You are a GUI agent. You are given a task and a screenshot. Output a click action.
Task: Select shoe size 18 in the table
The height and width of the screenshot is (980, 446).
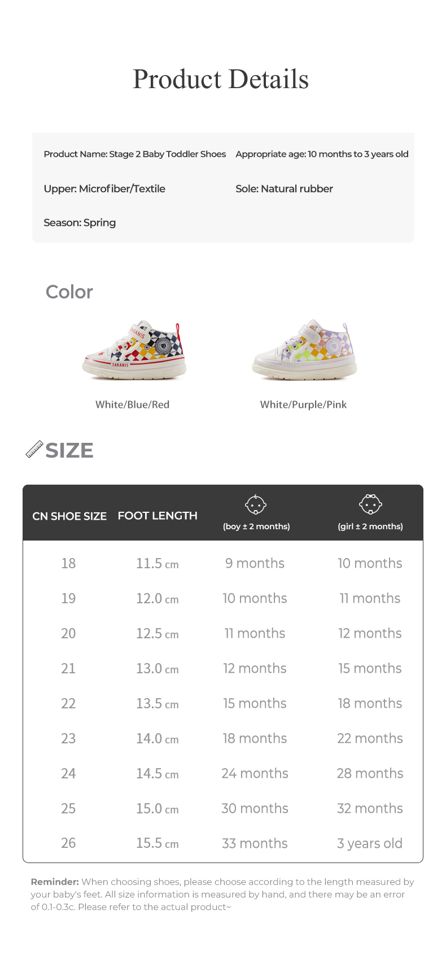[x=68, y=563]
